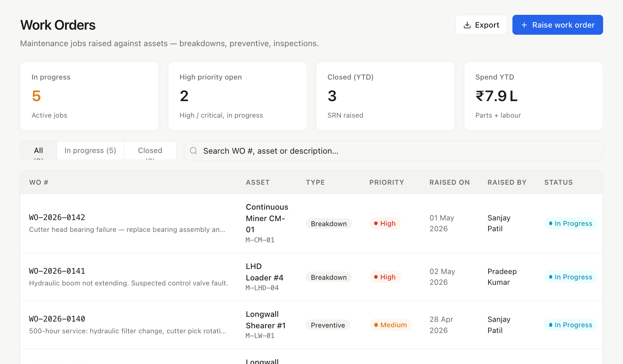
Task: Click Raise work order button
Action: point(558,25)
